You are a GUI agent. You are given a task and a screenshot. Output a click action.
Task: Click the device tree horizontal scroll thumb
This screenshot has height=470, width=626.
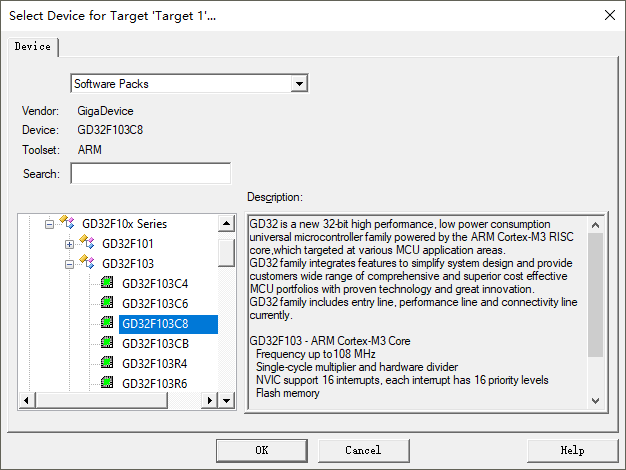point(102,401)
